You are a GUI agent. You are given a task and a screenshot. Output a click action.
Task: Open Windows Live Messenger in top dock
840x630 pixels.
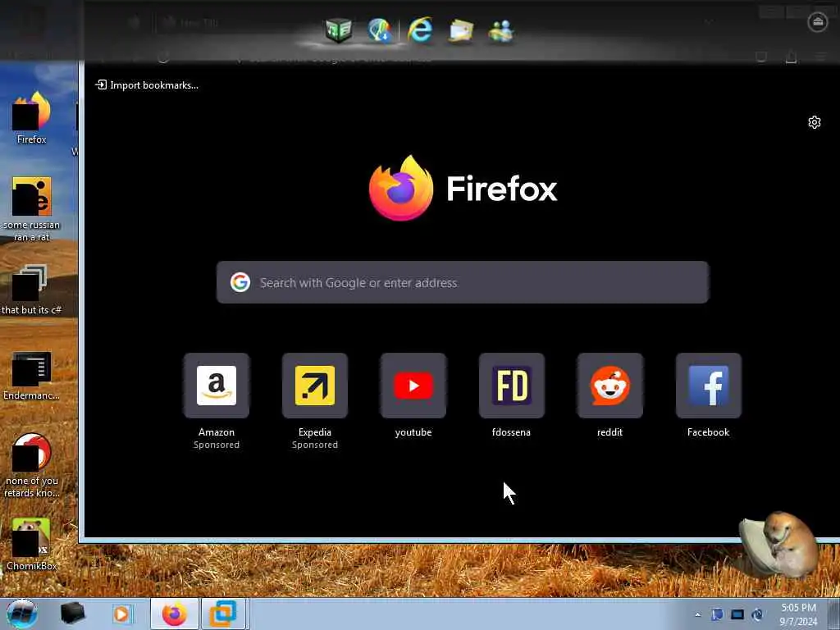pyautogui.click(x=501, y=31)
